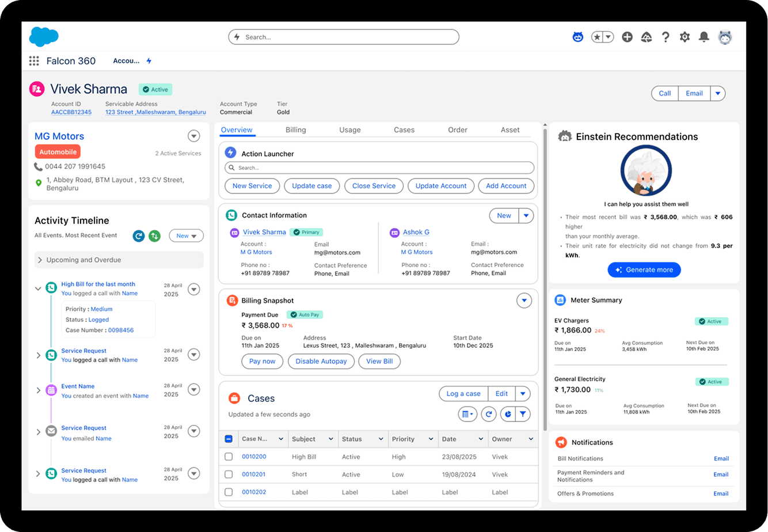Click the Pay now button

pyautogui.click(x=263, y=362)
